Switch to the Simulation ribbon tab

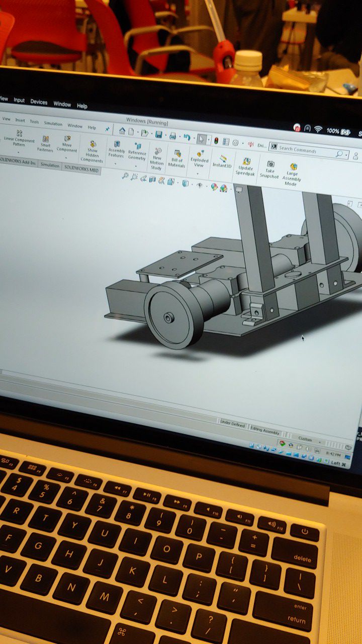click(x=50, y=165)
